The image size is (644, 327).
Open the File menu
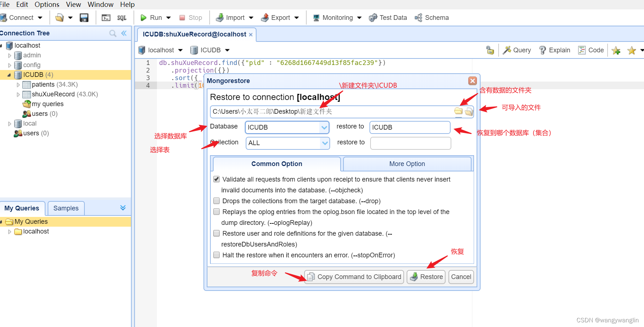coord(5,4)
